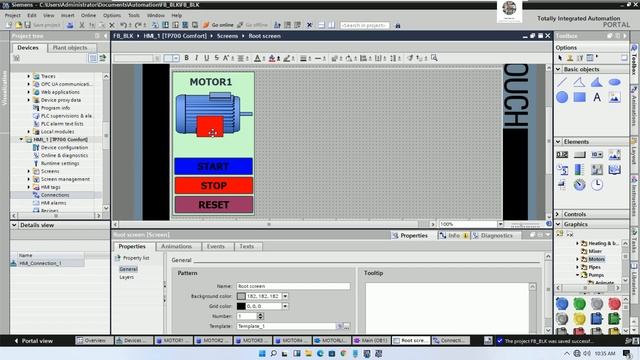Pick the green round motor graphic
This screenshot has width=640, height=360.
coord(579,304)
